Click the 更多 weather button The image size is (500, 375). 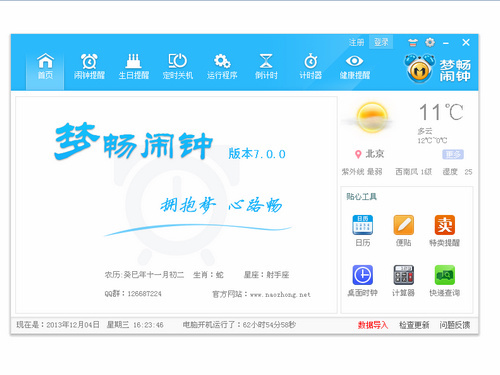(453, 154)
